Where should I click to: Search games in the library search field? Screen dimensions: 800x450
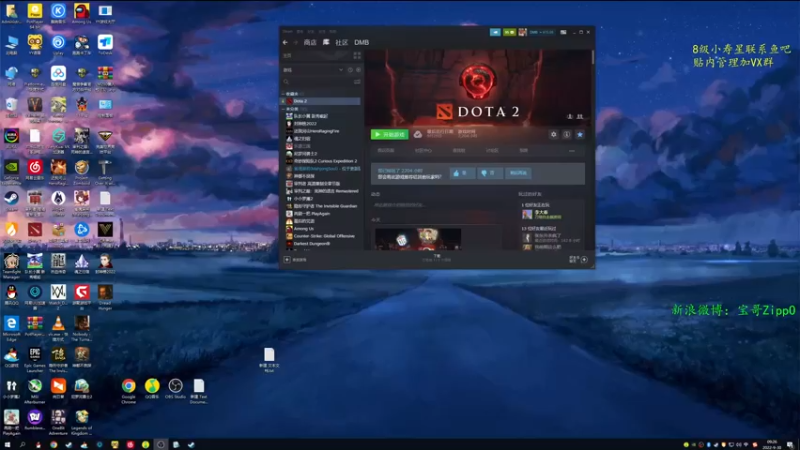click(317, 82)
